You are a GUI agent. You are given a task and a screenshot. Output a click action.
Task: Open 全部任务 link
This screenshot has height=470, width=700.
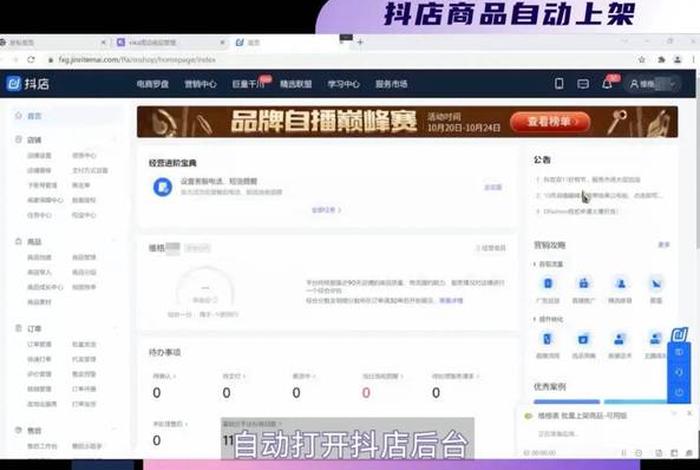pos(326,210)
